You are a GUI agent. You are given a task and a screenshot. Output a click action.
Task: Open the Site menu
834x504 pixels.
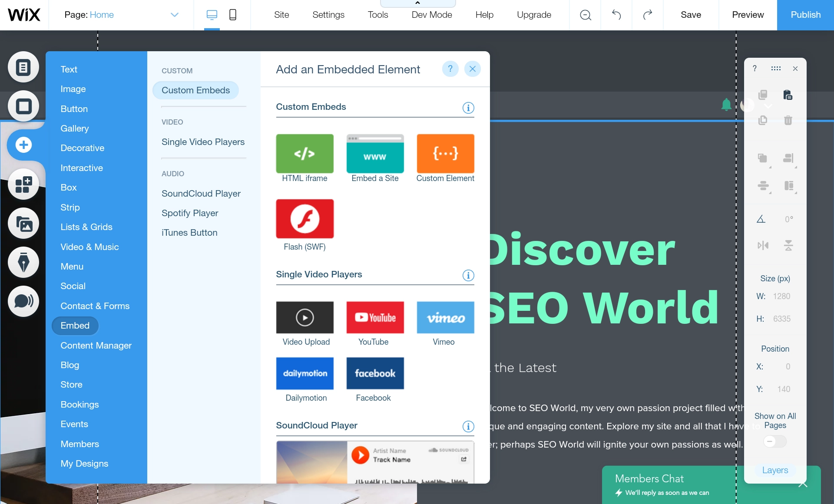(x=281, y=15)
